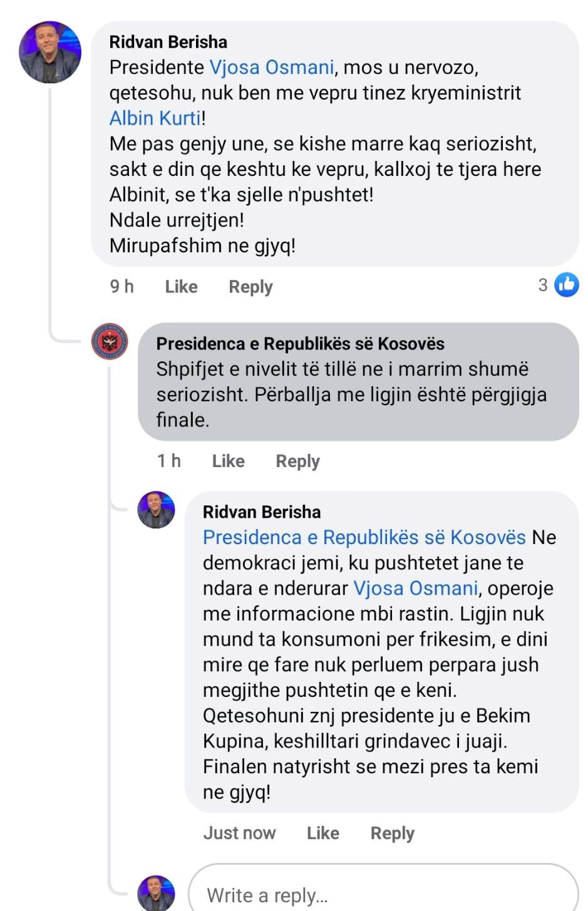Image resolution: width=588 pixels, height=911 pixels.
Task: Like the Presidenca reply comment
Action: pyautogui.click(x=228, y=461)
